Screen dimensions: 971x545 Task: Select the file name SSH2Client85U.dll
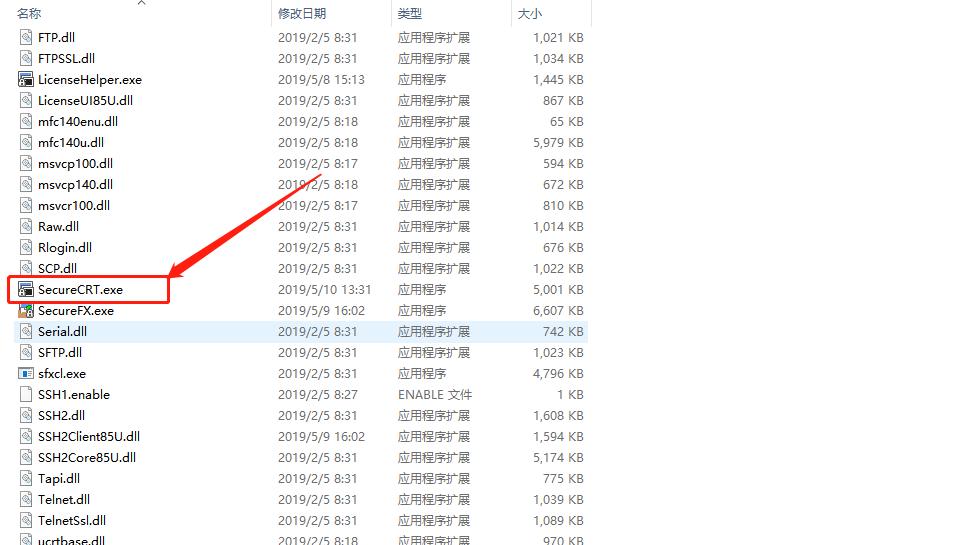89,437
